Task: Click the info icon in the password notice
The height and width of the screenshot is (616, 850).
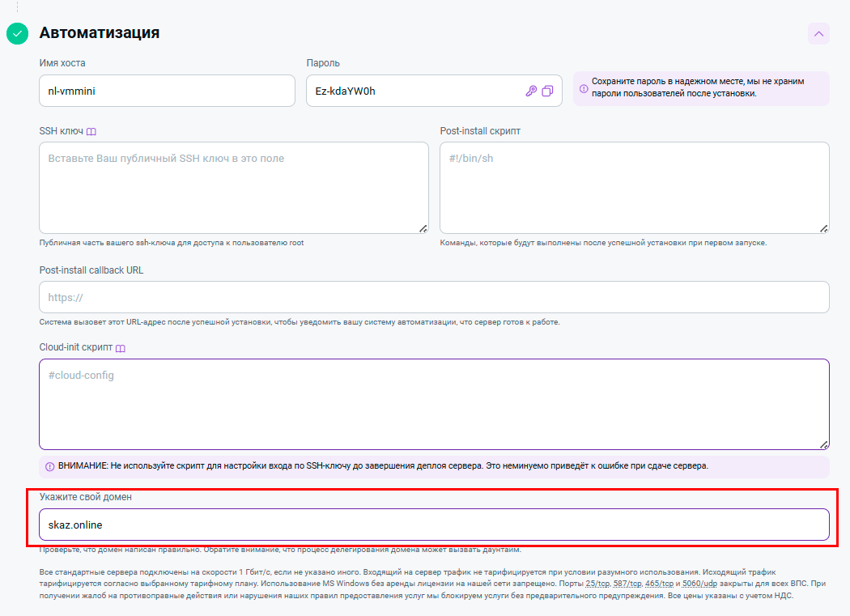Action: 584,88
